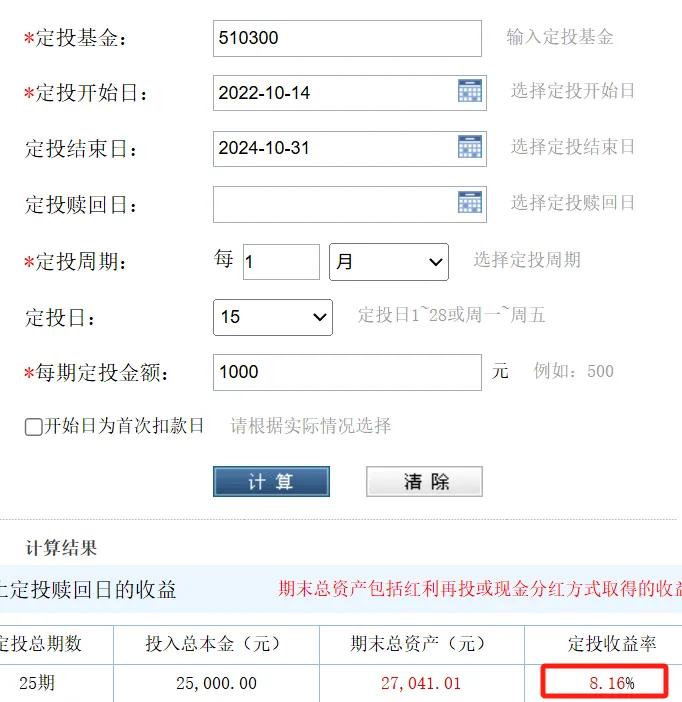The height and width of the screenshot is (702, 682).
Task: Expand the 定投日 dropdown showing 15
Action: [x=273, y=317]
